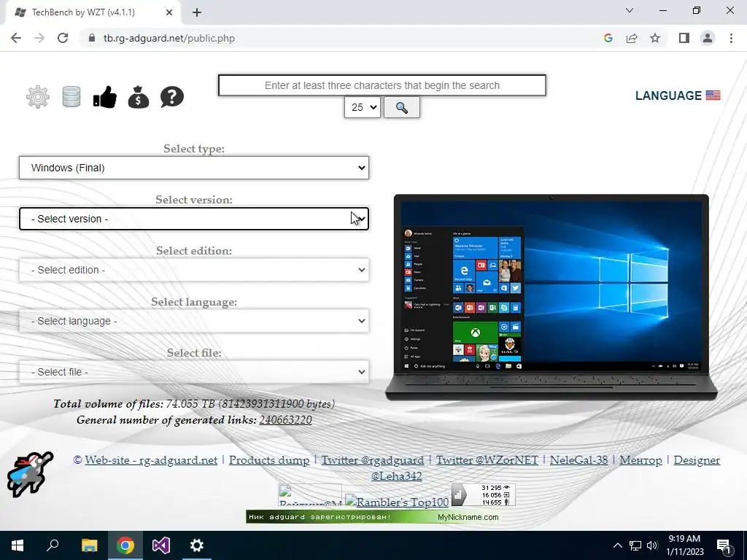This screenshot has width=747, height=560.
Task: Open the Select type dropdown
Action: 194,168
